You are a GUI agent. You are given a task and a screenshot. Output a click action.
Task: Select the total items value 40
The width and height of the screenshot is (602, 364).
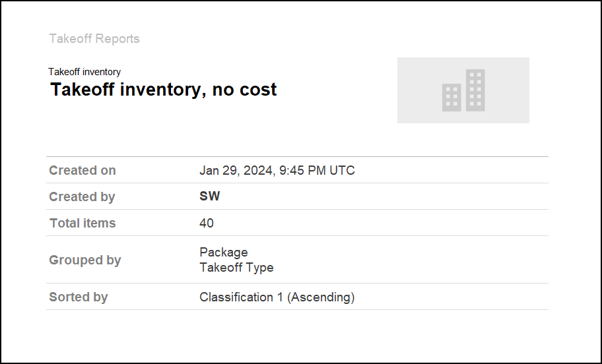coord(207,223)
